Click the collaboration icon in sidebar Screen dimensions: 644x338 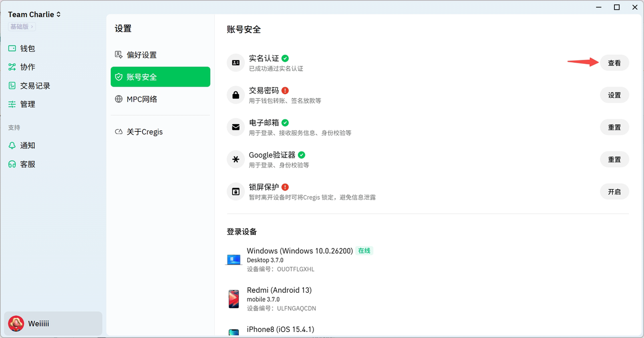[x=12, y=67]
